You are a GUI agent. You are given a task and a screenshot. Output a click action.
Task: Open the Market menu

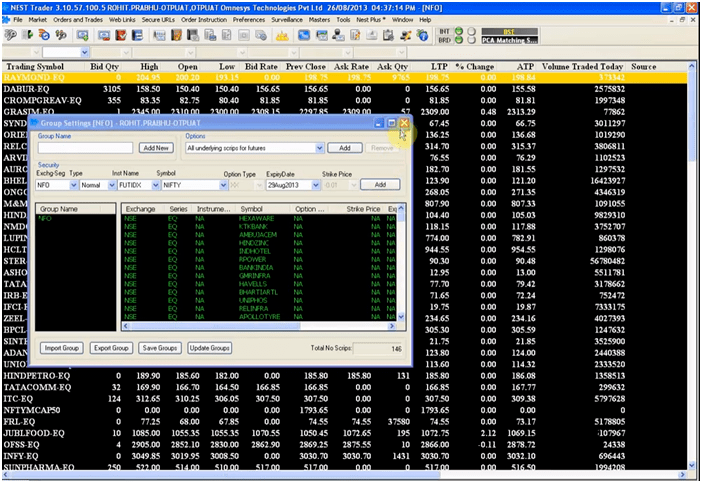(x=38, y=20)
